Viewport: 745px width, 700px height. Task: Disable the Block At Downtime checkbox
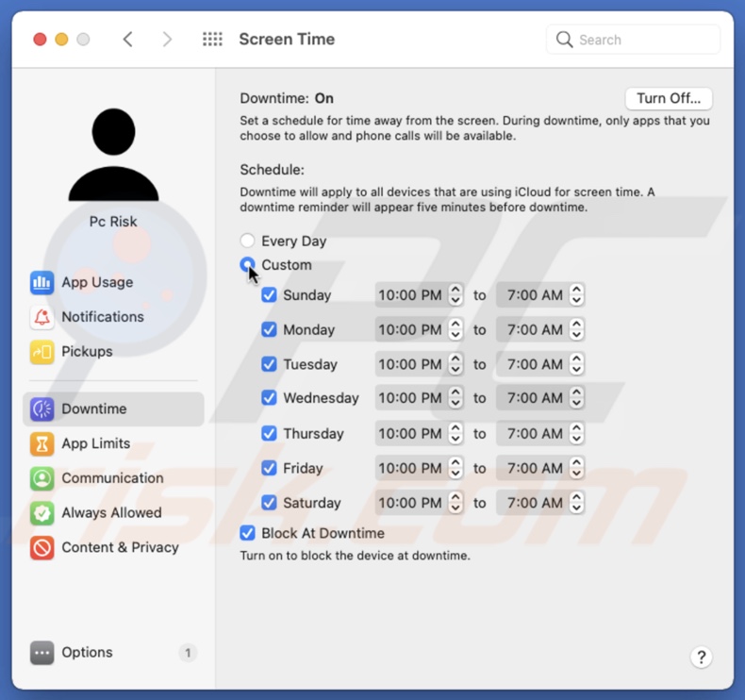tap(247, 533)
